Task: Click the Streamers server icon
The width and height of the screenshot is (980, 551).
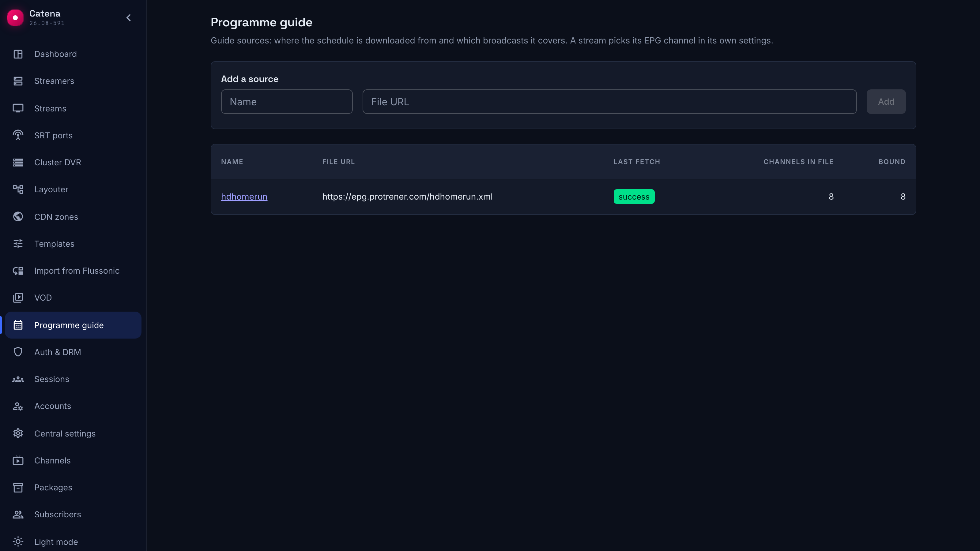Action: tap(18, 81)
